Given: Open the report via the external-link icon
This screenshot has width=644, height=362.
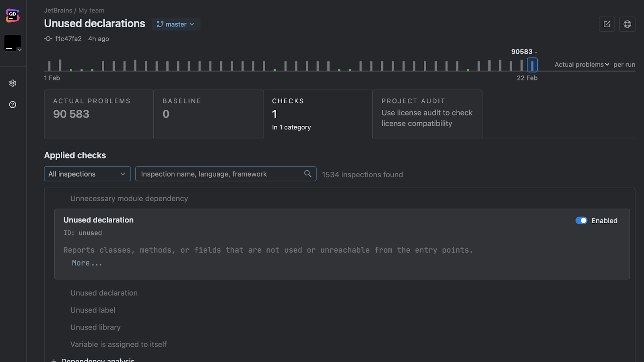Looking at the screenshot, I should click(x=607, y=24).
